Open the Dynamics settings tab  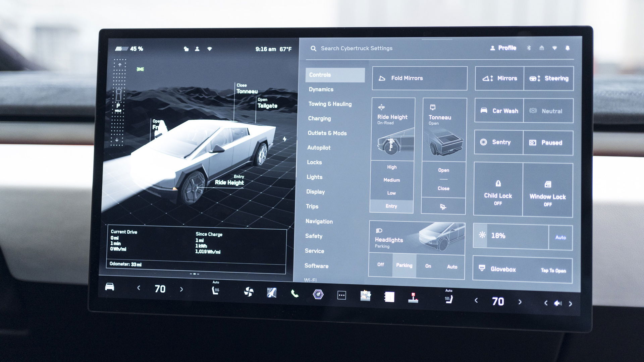coord(321,89)
